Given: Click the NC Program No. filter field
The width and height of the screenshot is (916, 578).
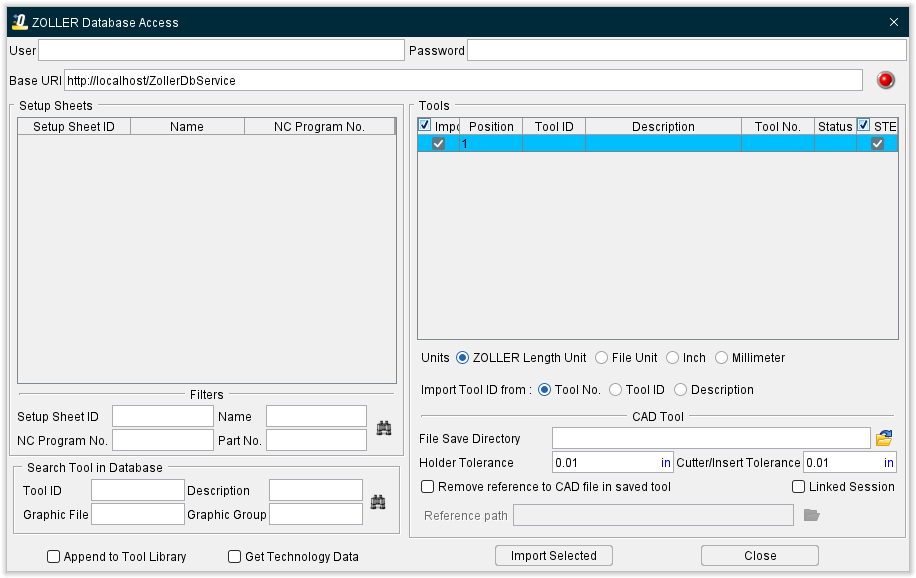Looking at the screenshot, I should pos(163,440).
